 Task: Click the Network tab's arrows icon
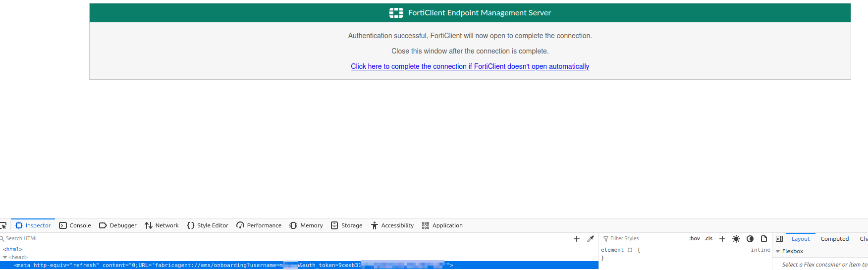tap(149, 225)
